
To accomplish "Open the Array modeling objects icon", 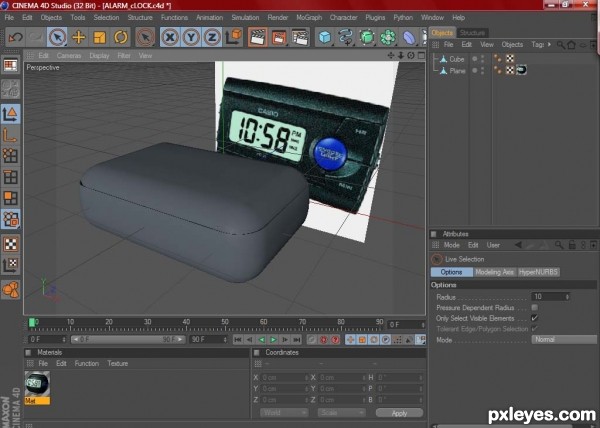I will (388, 37).
